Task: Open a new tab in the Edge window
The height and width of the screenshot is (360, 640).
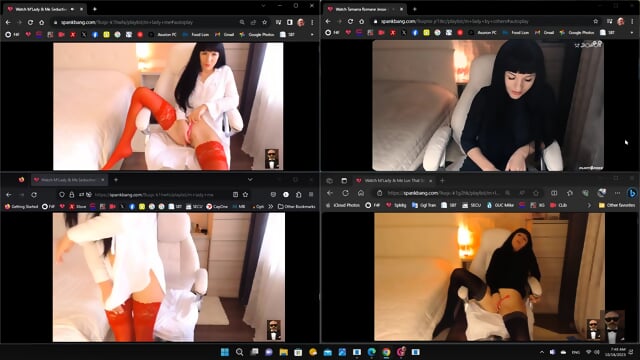Action: pos(442,180)
